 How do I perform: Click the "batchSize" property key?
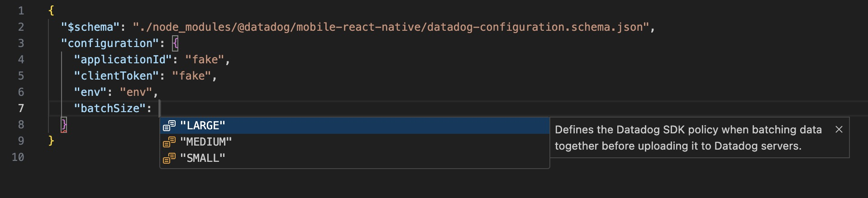(110, 108)
